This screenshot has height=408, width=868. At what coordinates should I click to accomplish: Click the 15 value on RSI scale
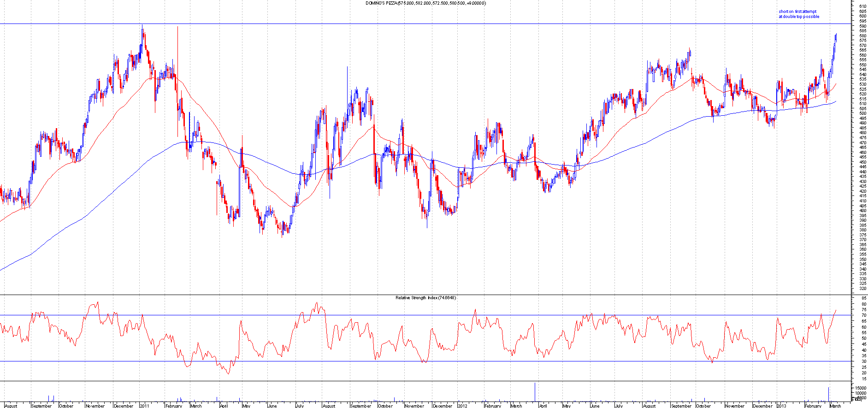[863, 378]
